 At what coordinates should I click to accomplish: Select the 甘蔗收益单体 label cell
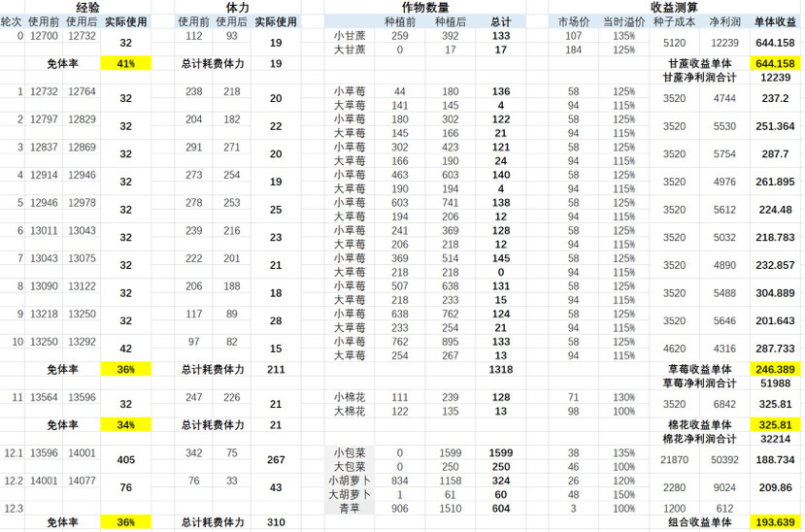point(700,64)
